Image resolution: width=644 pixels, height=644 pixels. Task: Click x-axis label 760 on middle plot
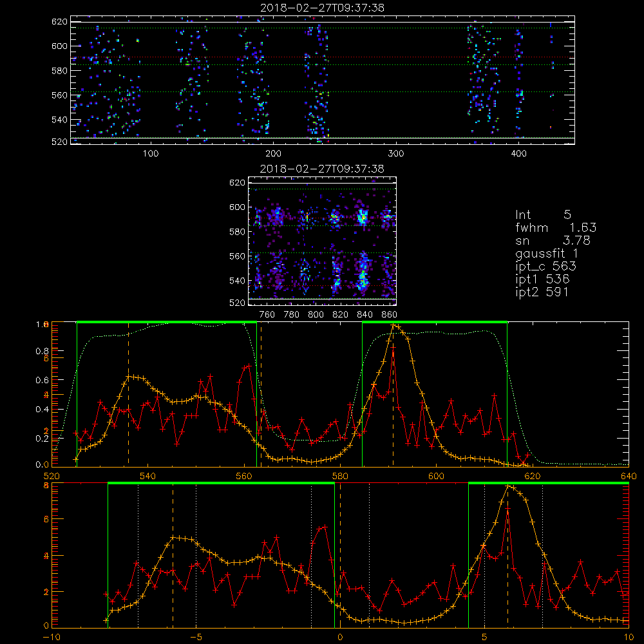[267, 315]
